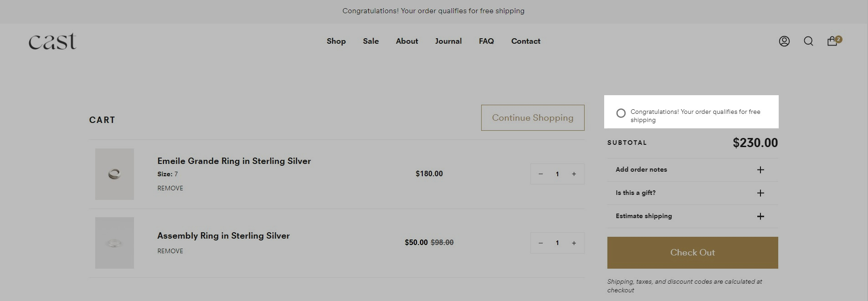The height and width of the screenshot is (301, 868).
Task: Remove the Emeile Grande Ring
Action: click(170, 189)
